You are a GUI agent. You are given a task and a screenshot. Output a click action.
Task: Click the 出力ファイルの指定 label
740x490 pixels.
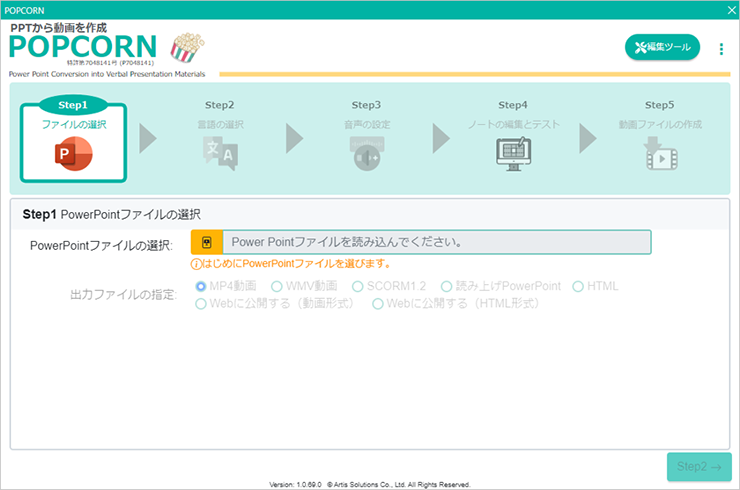[x=124, y=295]
